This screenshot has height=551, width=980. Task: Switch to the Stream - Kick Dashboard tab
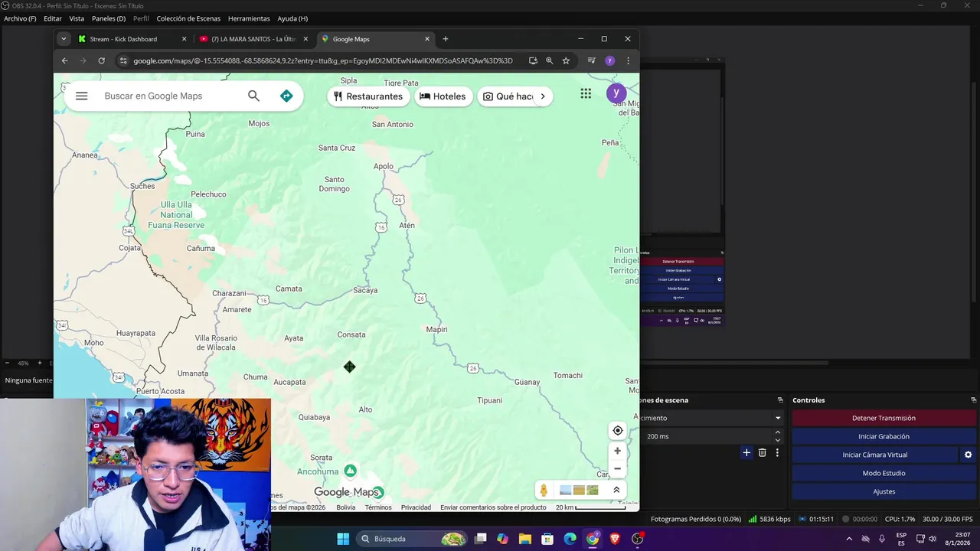132,39
